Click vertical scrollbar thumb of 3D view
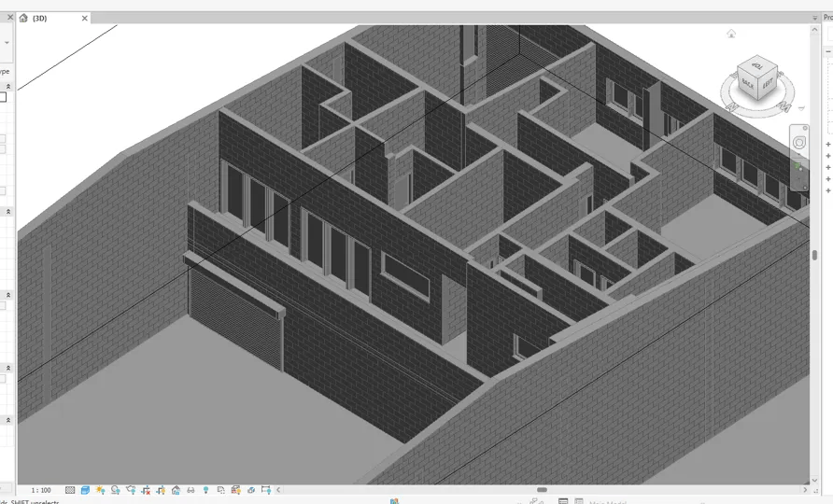 (x=814, y=255)
